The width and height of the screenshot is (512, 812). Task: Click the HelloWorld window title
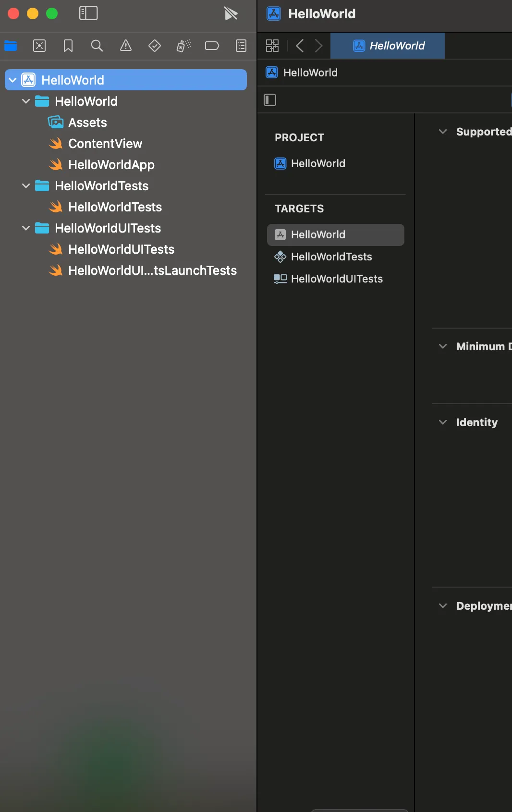tap(322, 13)
